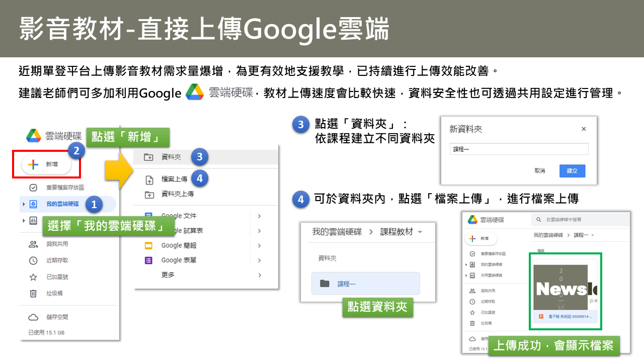
Task: Click the Drive logo in the small Drive window
Action: point(472,220)
